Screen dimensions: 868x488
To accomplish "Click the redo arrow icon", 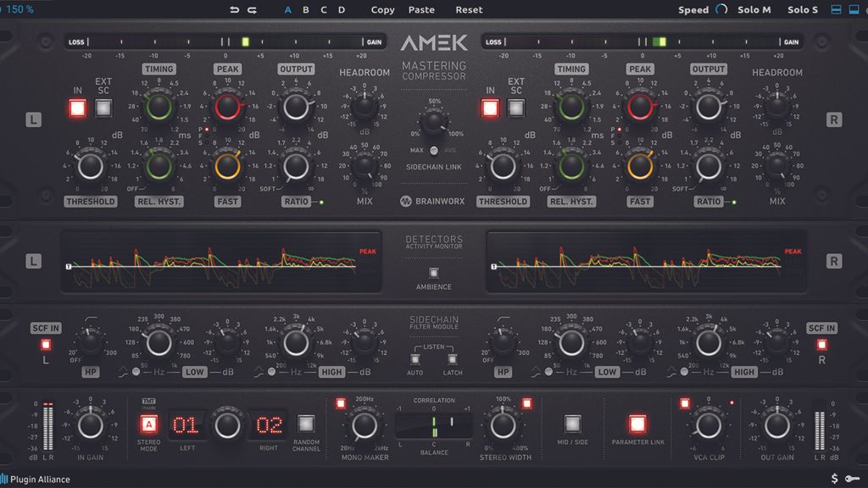I will 250,10.
